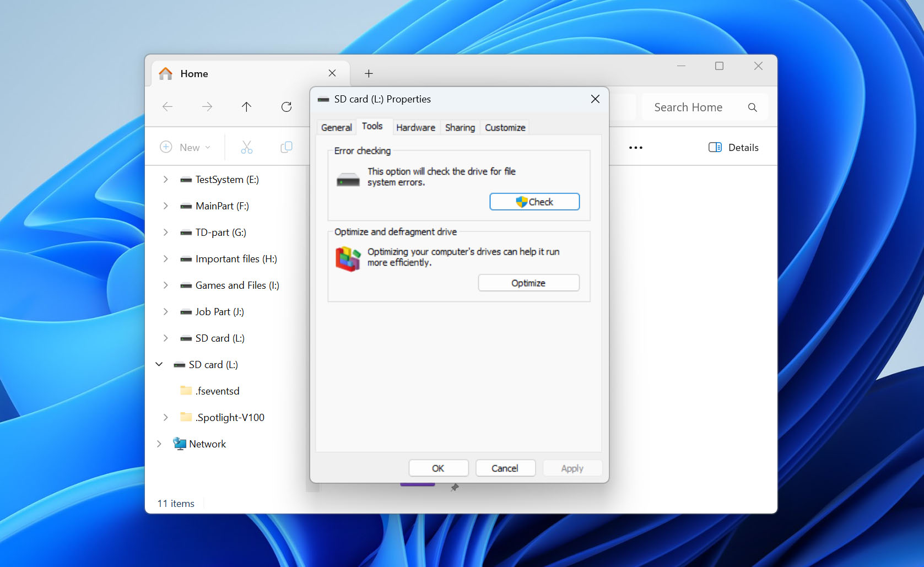The image size is (924, 567).
Task: Open the .Spotlight-V100 folder
Action: [x=230, y=418]
